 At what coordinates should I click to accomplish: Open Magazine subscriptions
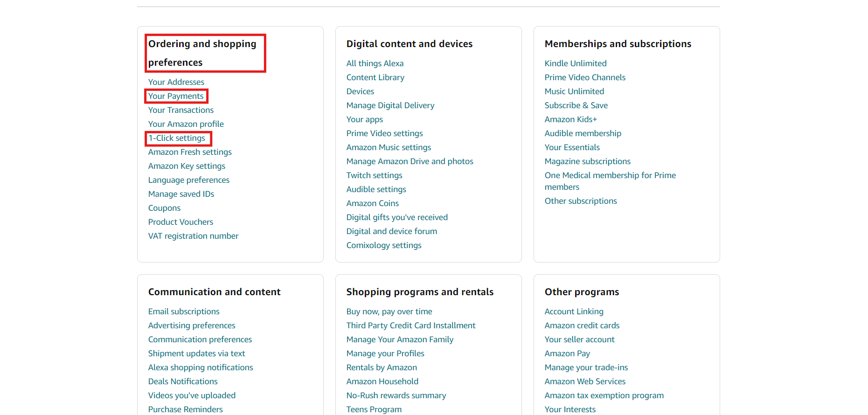point(588,161)
